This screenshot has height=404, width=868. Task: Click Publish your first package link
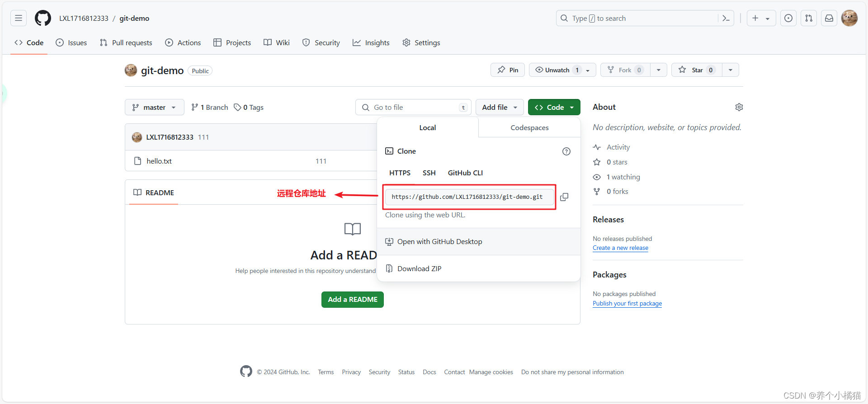[627, 304]
